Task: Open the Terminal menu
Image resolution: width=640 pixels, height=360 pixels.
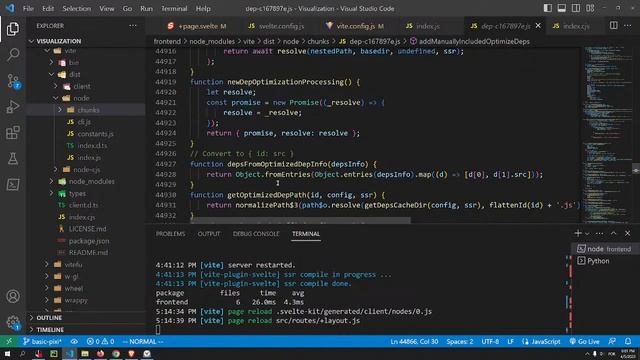Action: pos(174,8)
